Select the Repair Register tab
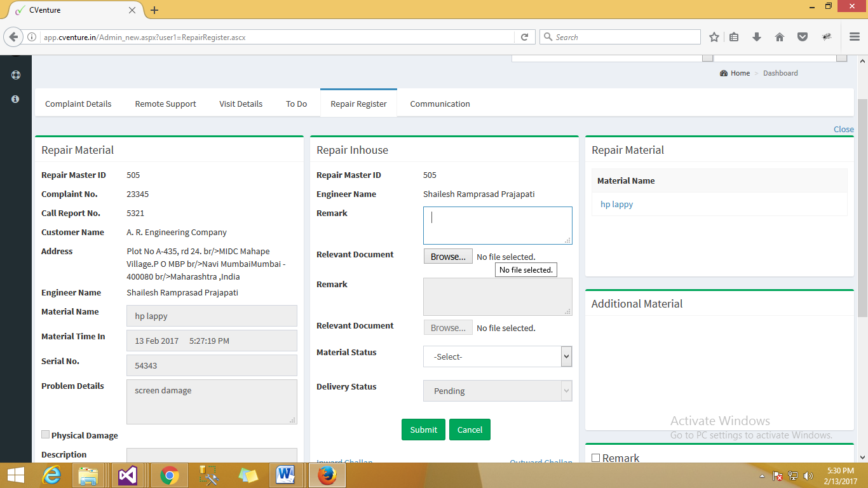This screenshot has height=488, width=868. [x=358, y=104]
